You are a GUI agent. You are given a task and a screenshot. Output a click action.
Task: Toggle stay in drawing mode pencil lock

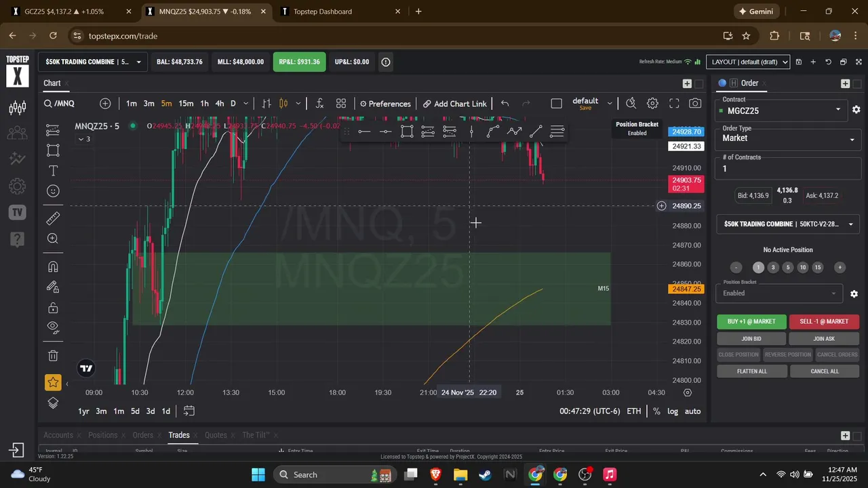53,287
